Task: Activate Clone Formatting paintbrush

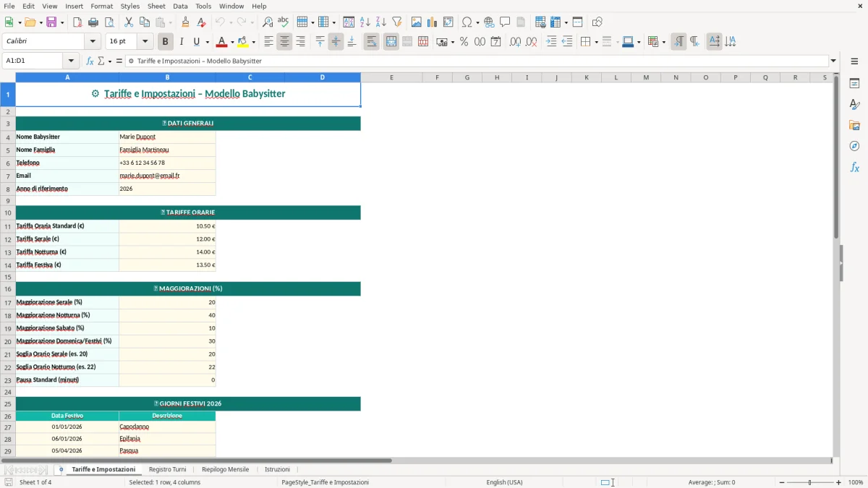Action: (186, 22)
